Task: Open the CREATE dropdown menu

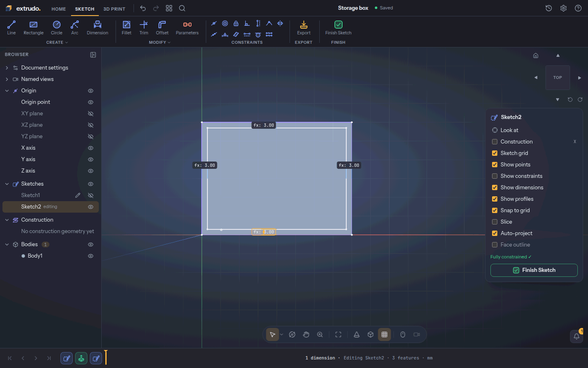Action: (x=57, y=43)
